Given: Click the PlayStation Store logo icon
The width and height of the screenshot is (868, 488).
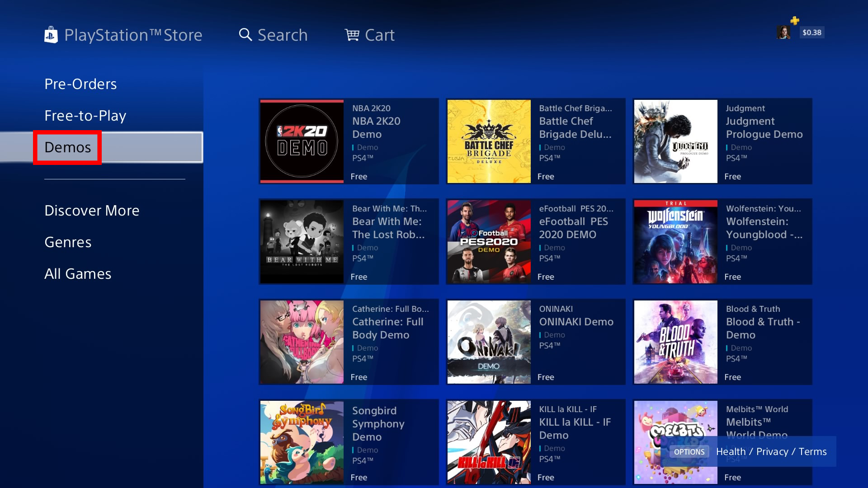Looking at the screenshot, I should pyautogui.click(x=51, y=34).
